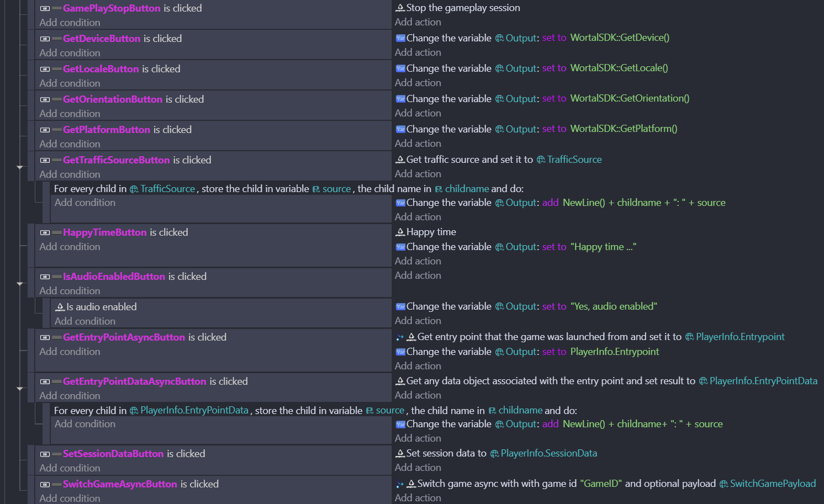
Task: Click the async arrow icon in GetEntryPointAsyncButton action
Action: tap(400, 336)
